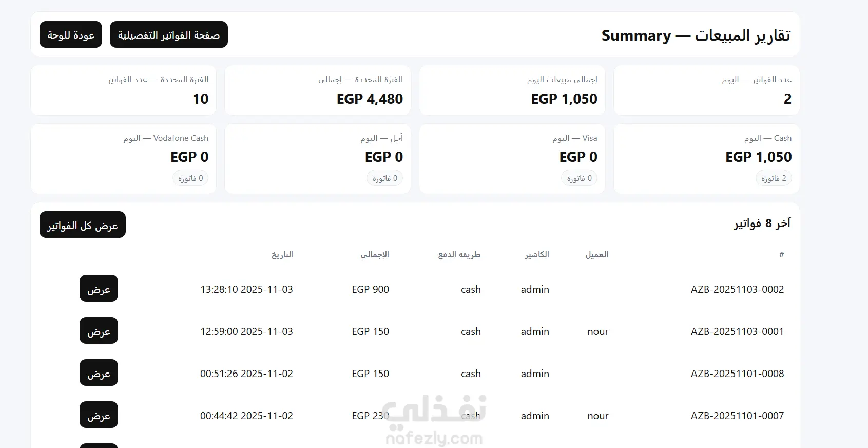The image size is (868, 448).
Task: Click invoice number AZB-20251101-0008 in table
Action: point(737,374)
